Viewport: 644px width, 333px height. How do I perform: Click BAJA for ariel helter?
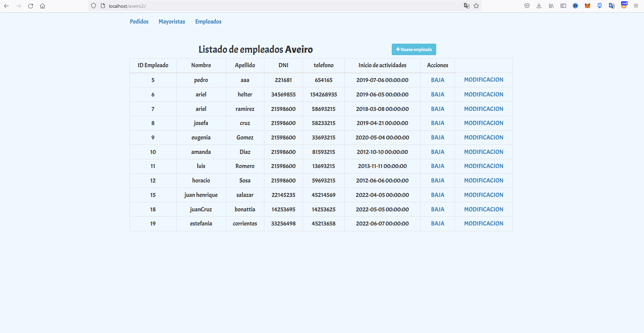coord(438,94)
